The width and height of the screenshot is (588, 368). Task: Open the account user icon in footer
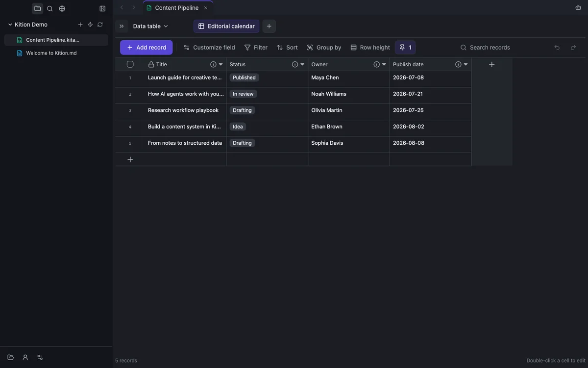25,357
